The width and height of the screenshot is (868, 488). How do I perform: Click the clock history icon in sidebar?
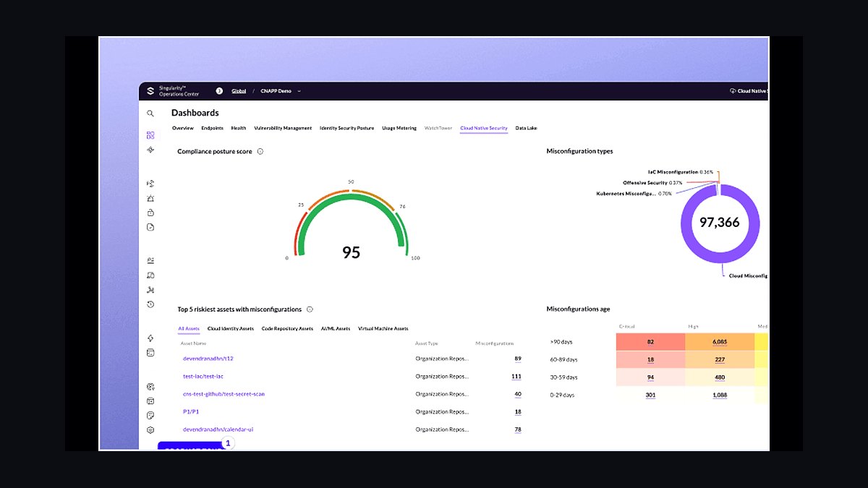(150, 304)
